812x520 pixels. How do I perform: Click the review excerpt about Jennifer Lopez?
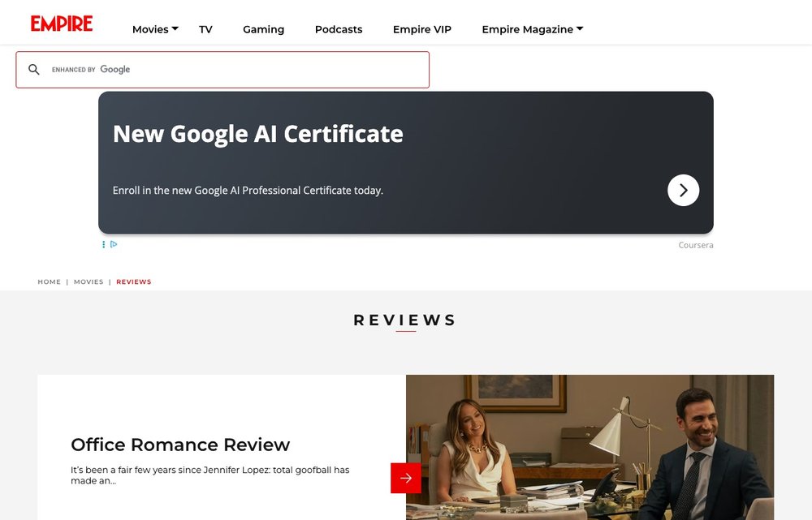click(x=209, y=475)
